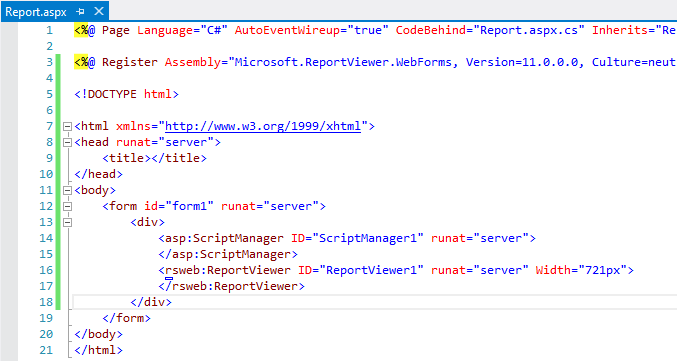Click the closing html tag on line 21
677x361 pixels.
point(98,350)
